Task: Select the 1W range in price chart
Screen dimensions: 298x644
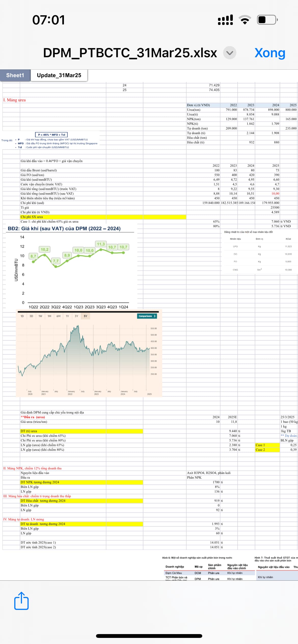Action: (x=40, y=316)
